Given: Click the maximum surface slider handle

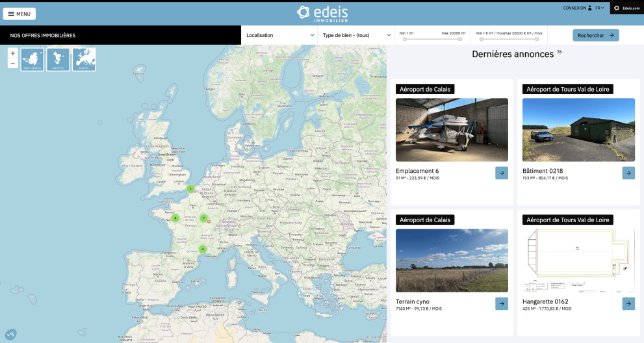Looking at the screenshot, I should (460, 40).
